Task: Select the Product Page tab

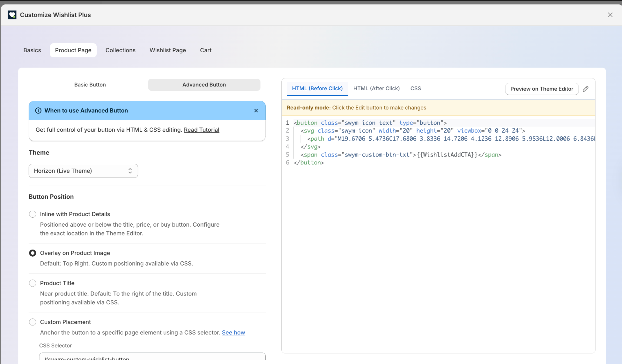Action: [x=73, y=50]
